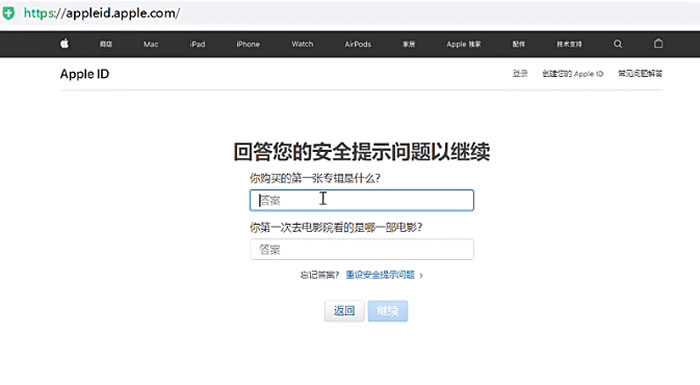Image resolution: width=700 pixels, height=385 pixels.
Task: Click the heading 回答您的安全提示问题以继续
Action: coord(362,152)
